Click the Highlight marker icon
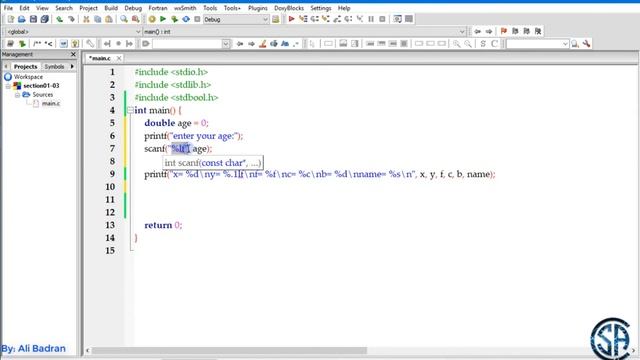The image size is (640, 360). pyautogui.click(x=262, y=44)
